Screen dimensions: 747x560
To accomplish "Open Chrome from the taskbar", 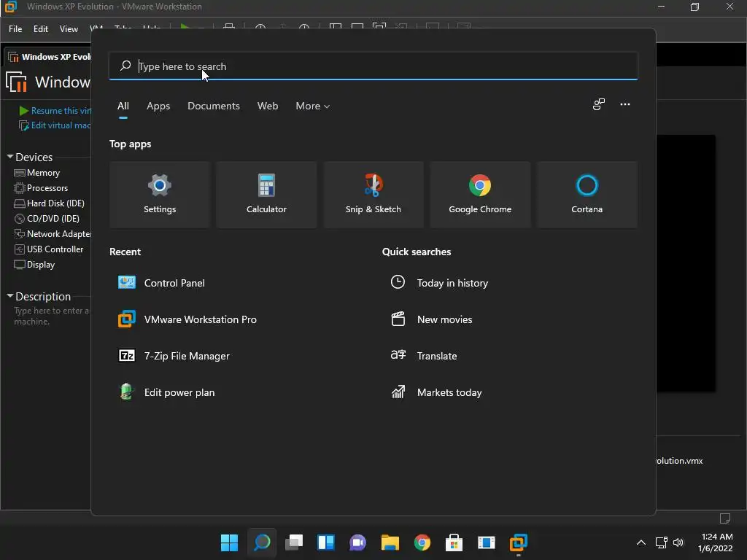I will (422, 542).
